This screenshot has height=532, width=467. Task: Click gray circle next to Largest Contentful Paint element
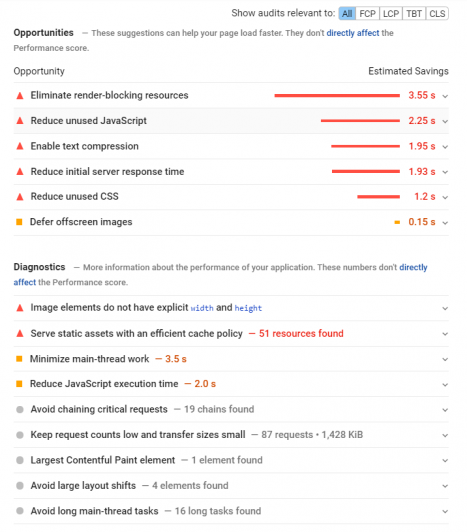pyautogui.click(x=20, y=460)
